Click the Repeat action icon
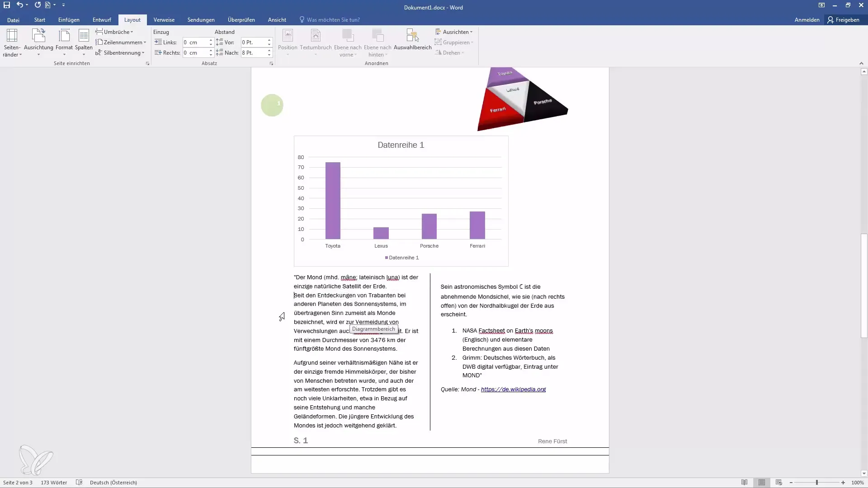 [38, 5]
